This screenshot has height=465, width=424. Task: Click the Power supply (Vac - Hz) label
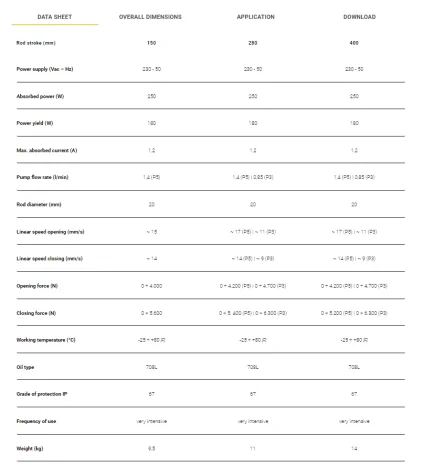coord(45,69)
